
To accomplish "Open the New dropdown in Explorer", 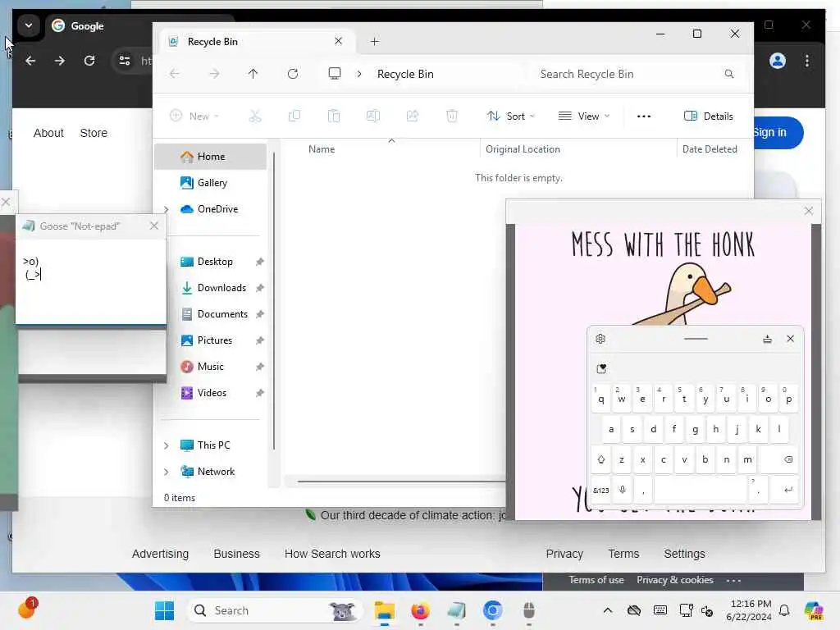I will pos(194,116).
